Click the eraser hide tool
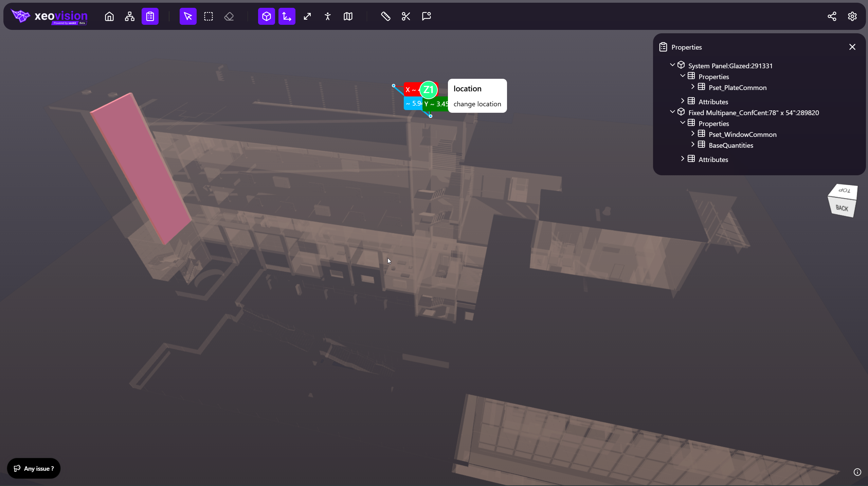Viewport: 868px width, 486px height. point(229,16)
